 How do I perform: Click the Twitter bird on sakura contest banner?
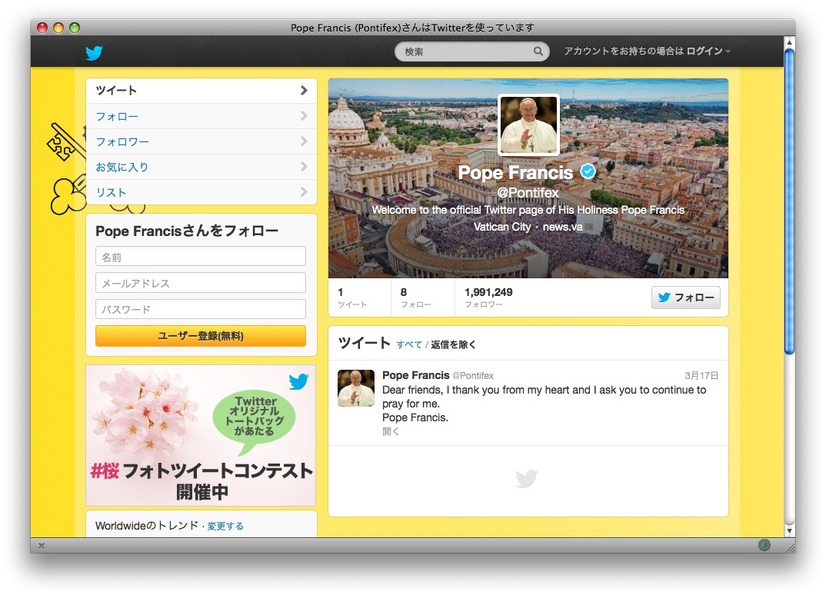click(299, 381)
